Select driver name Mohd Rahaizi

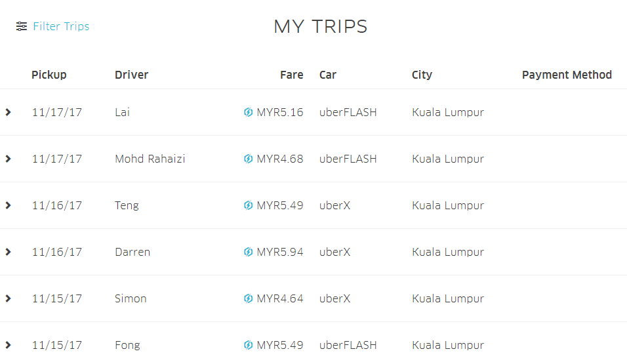(150, 159)
